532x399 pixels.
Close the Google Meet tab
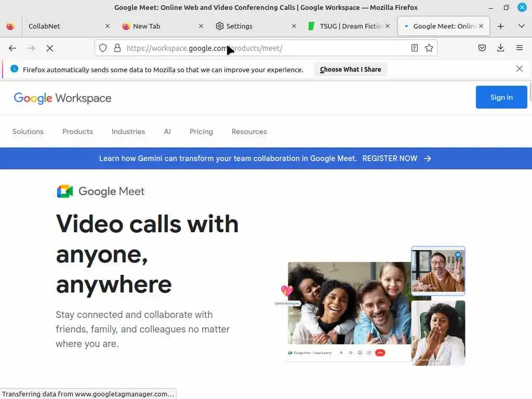pyautogui.click(x=481, y=26)
